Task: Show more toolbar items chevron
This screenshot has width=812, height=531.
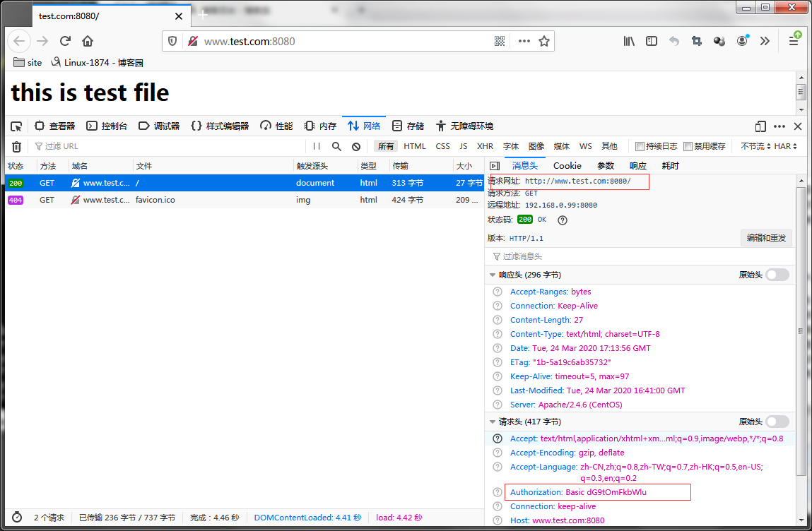Action: coord(765,41)
